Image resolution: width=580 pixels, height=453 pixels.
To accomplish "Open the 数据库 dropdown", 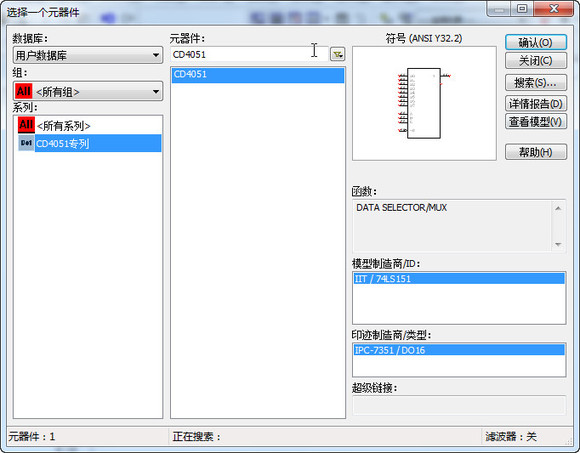I will coord(88,55).
